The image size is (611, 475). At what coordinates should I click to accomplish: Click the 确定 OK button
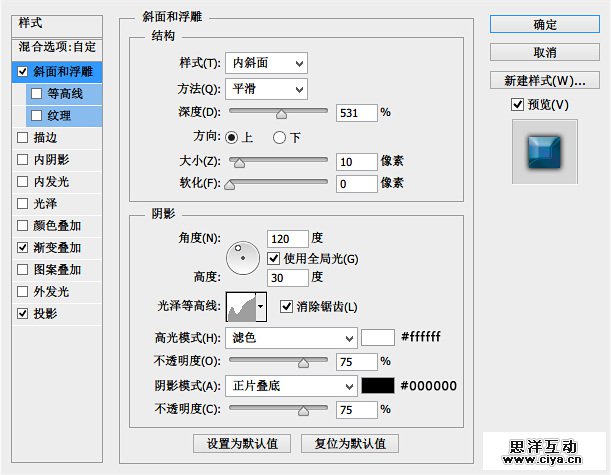pos(545,24)
